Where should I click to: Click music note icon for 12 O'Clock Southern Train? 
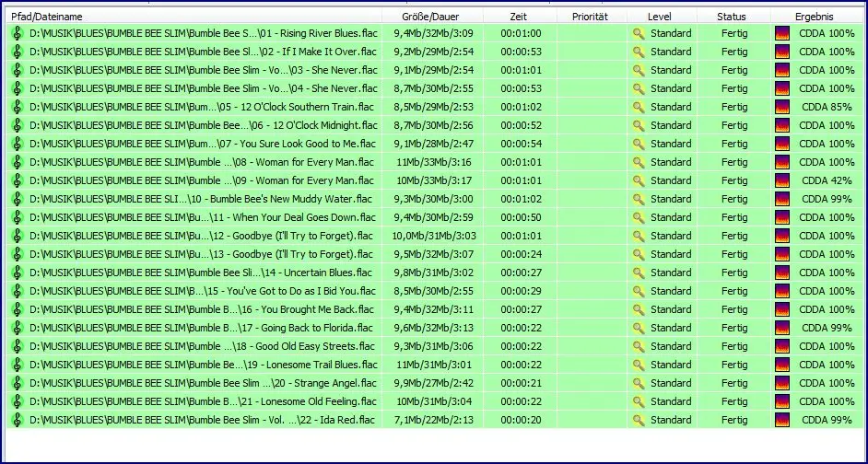pyautogui.click(x=18, y=107)
